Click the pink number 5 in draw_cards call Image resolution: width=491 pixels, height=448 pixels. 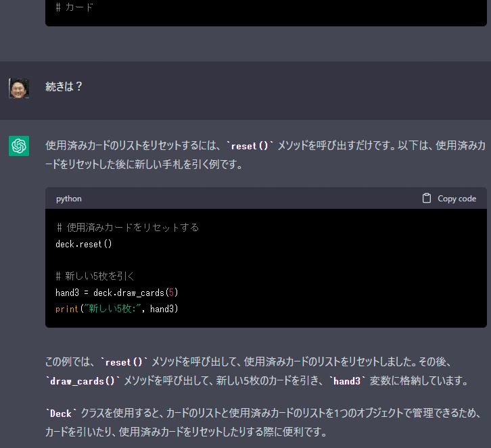click(171, 293)
